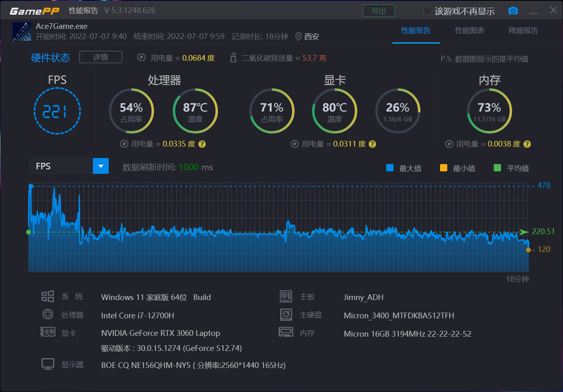Click the max value 478 chart marker

click(x=31, y=186)
